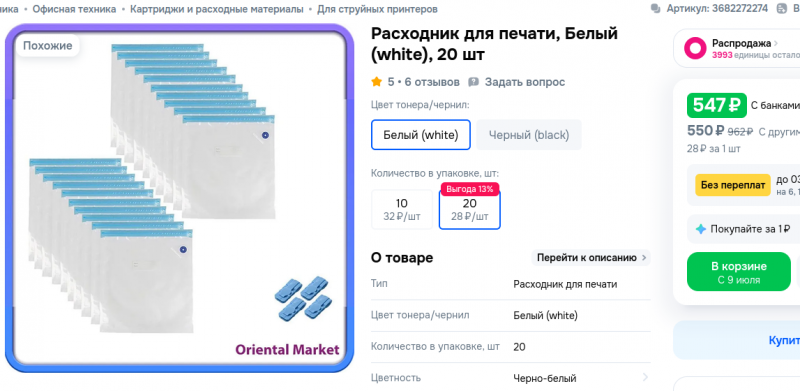Click the Без переплат yellow badge
Image resolution: width=800 pixels, height=391 pixels.
click(733, 185)
